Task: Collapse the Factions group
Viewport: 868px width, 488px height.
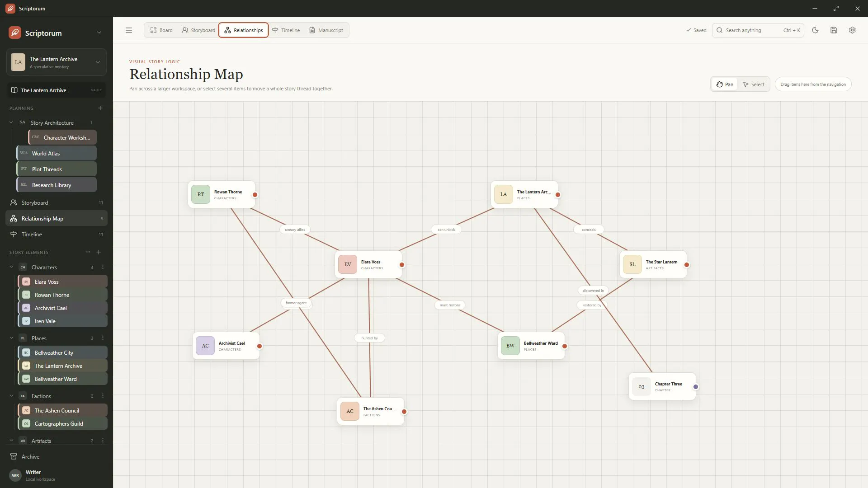Action: click(x=11, y=396)
